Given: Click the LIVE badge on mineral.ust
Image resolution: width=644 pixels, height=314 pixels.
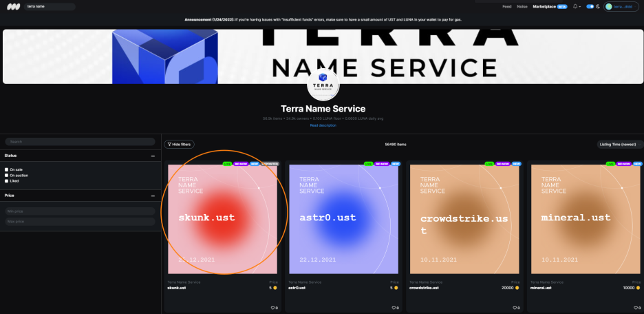Looking at the screenshot, I should [611, 164].
